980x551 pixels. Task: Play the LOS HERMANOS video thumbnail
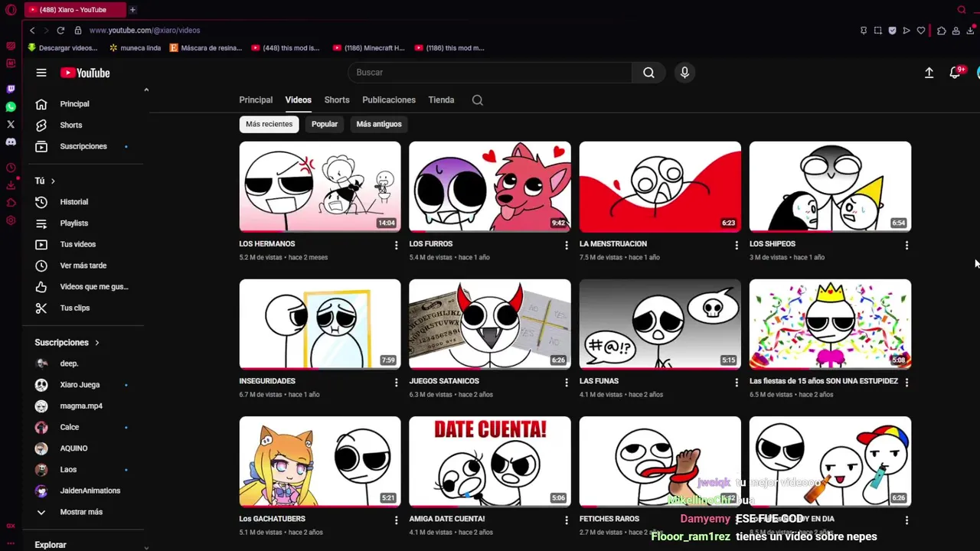pyautogui.click(x=320, y=187)
